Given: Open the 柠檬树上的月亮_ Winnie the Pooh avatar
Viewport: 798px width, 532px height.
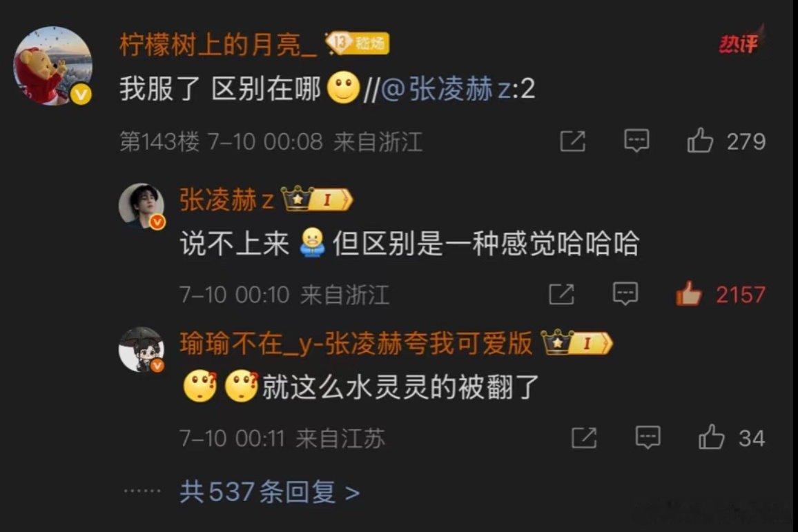Looking at the screenshot, I should pyautogui.click(x=53, y=66).
